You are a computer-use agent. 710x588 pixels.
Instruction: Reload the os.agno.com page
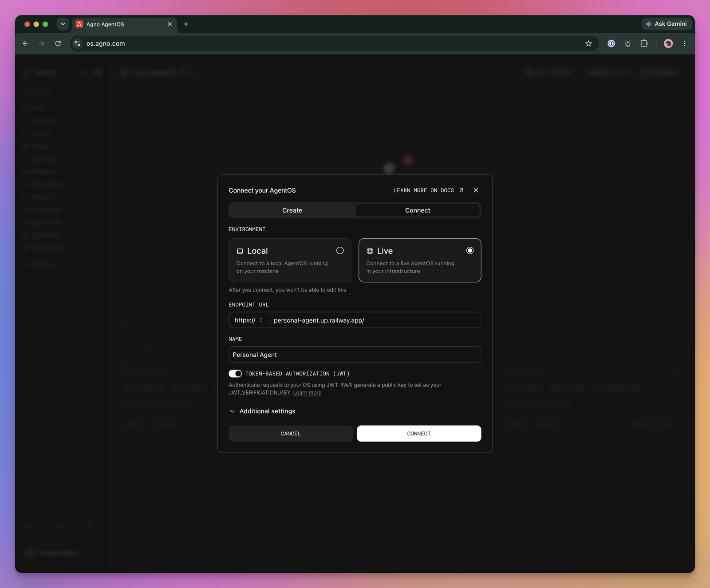tap(58, 43)
